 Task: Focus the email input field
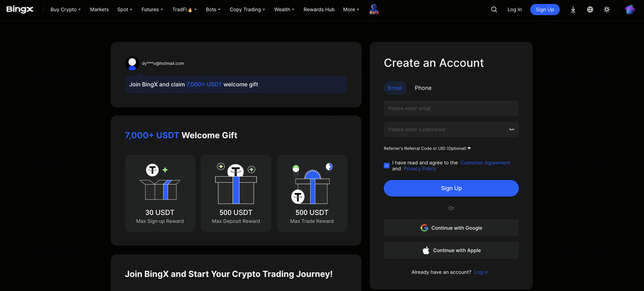[x=451, y=108]
